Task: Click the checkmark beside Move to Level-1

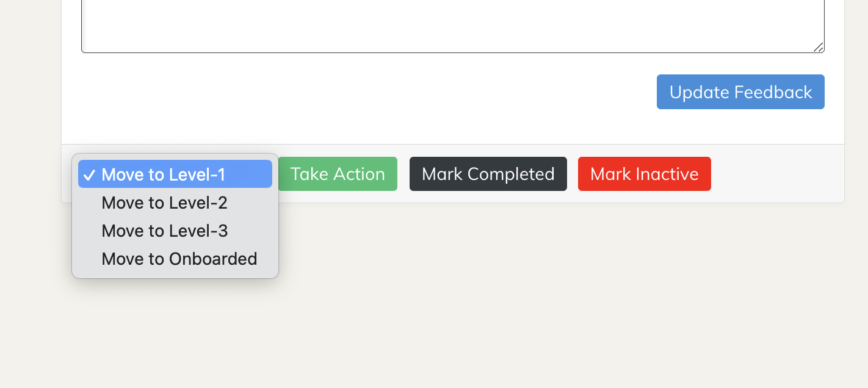Action: [x=89, y=174]
